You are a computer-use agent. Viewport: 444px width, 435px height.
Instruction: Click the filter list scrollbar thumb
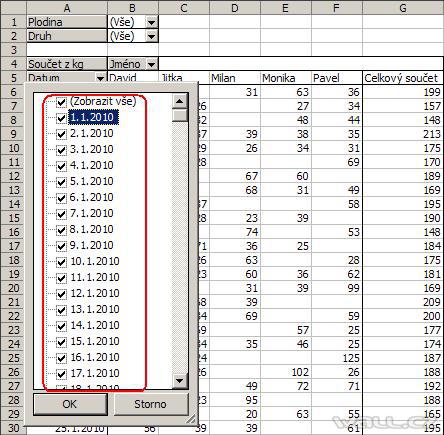(x=180, y=115)
